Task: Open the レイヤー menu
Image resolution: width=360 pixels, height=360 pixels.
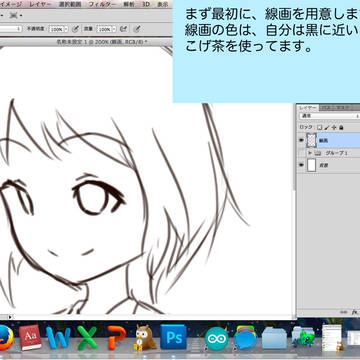Action: (40, 4)
